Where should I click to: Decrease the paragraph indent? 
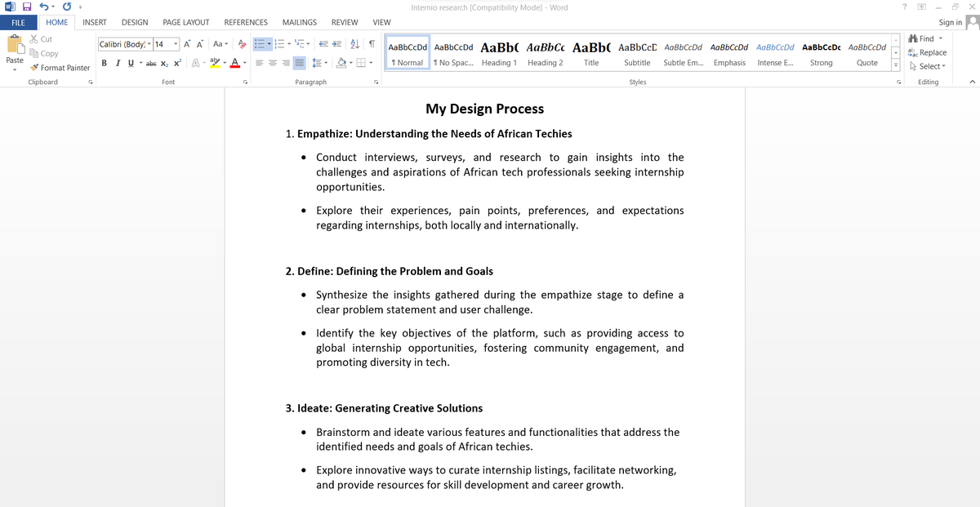(x=323, y=43)
